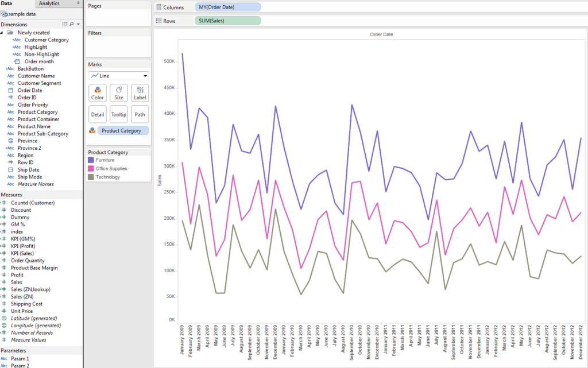Click the Sales measure number icon
588x368 pixels.
4,282
